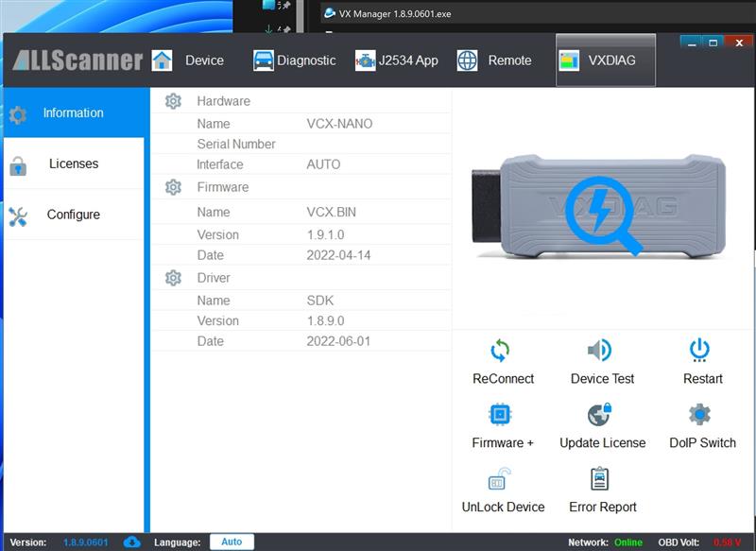756x551 pixels.
Task: Click the Remote globe icon
Action: 467,60
